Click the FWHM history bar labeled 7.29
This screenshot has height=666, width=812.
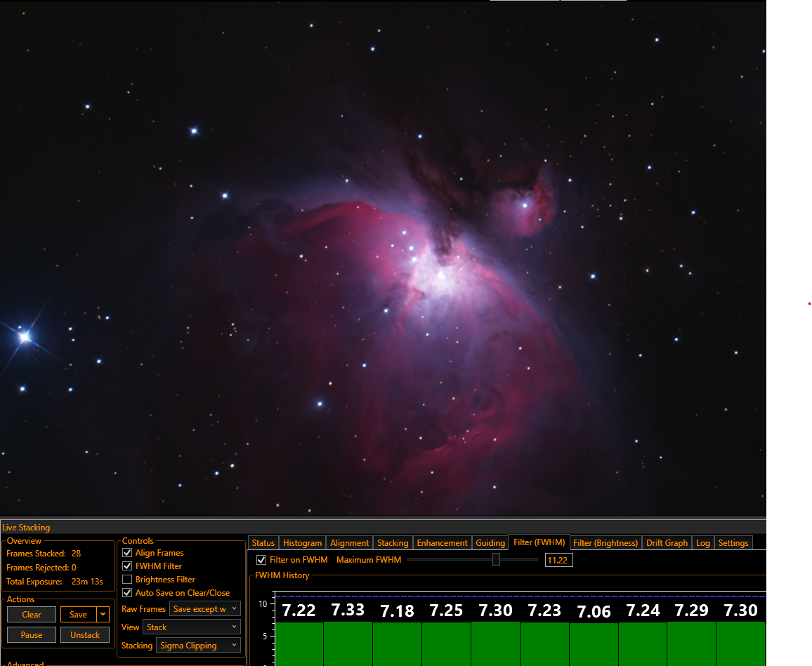(x=691, y=644)
